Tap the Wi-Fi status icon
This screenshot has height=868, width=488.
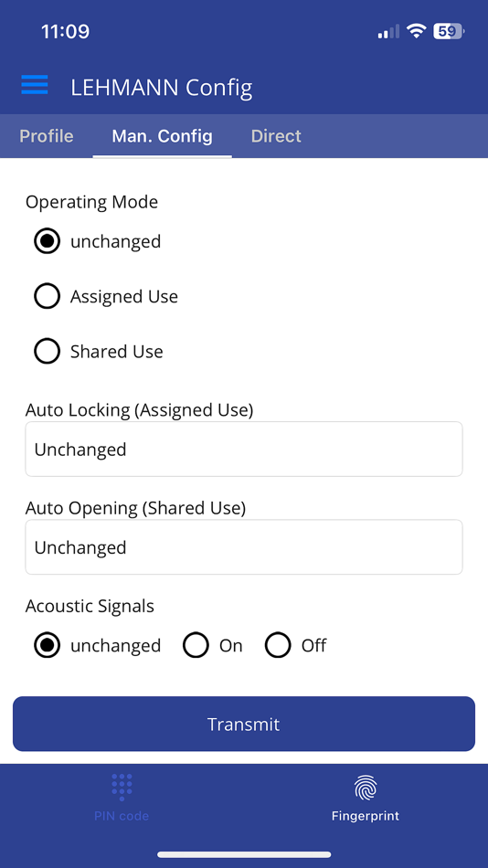(416, 31)
